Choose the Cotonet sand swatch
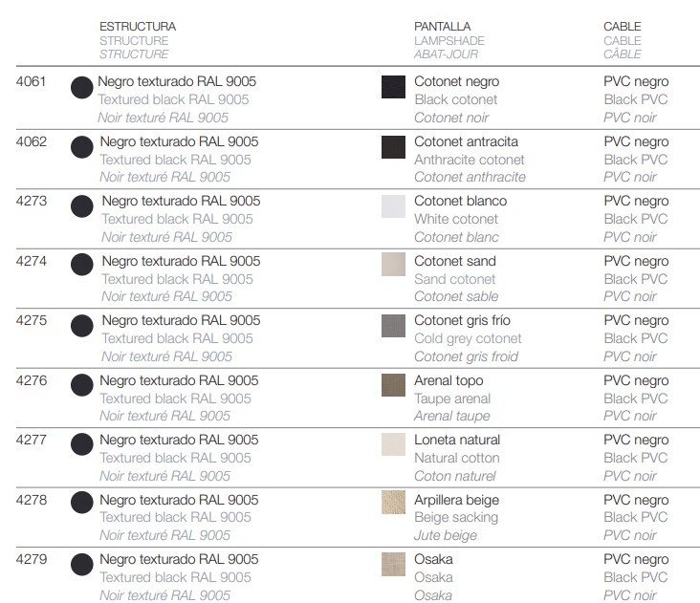The width and height of the screenshot is (700, 603). pos(393,265)
